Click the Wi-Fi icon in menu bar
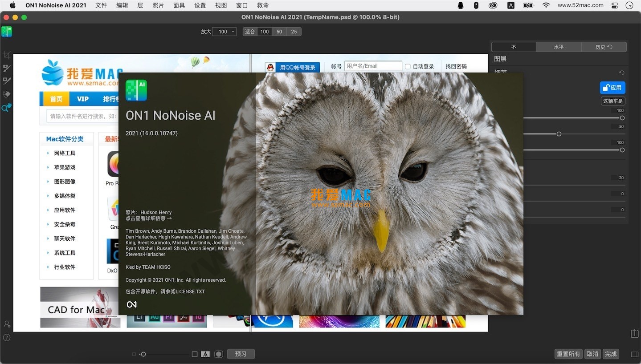The image size is (641, 364). tap(546, 5)
